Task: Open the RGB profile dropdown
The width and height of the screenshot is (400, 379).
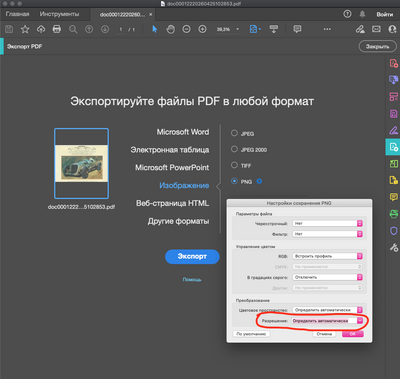Action: (327, 256)
